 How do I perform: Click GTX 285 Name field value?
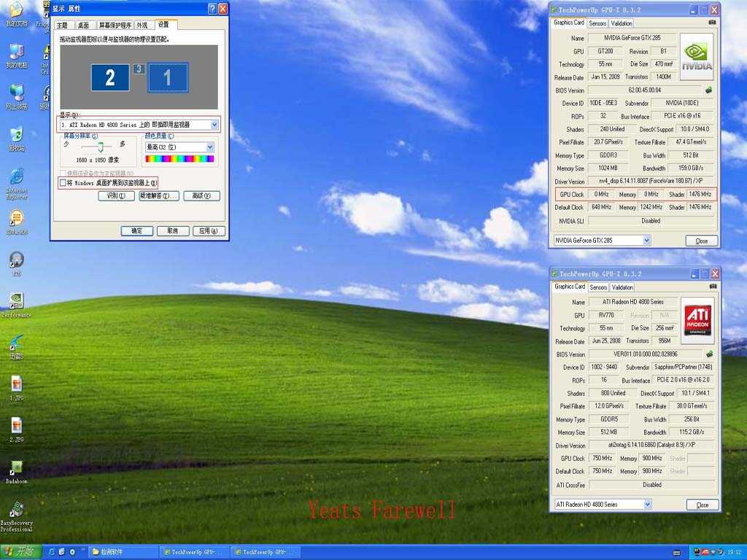coord(632,38)
